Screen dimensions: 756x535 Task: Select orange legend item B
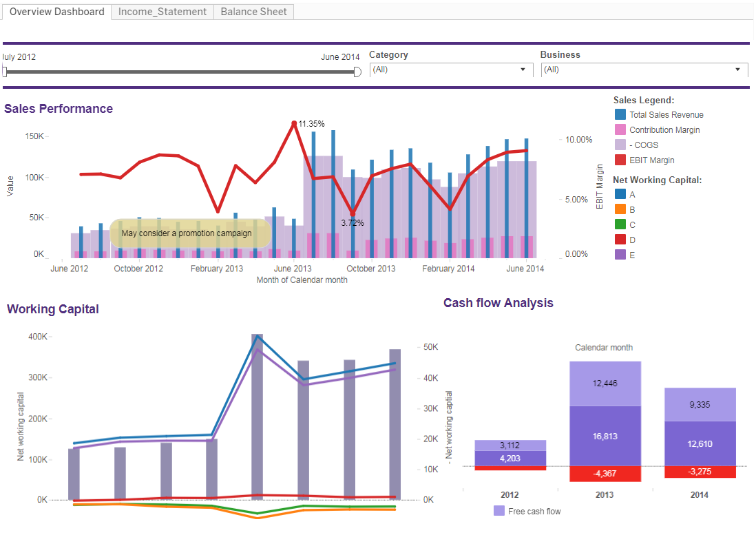point(620,210)
